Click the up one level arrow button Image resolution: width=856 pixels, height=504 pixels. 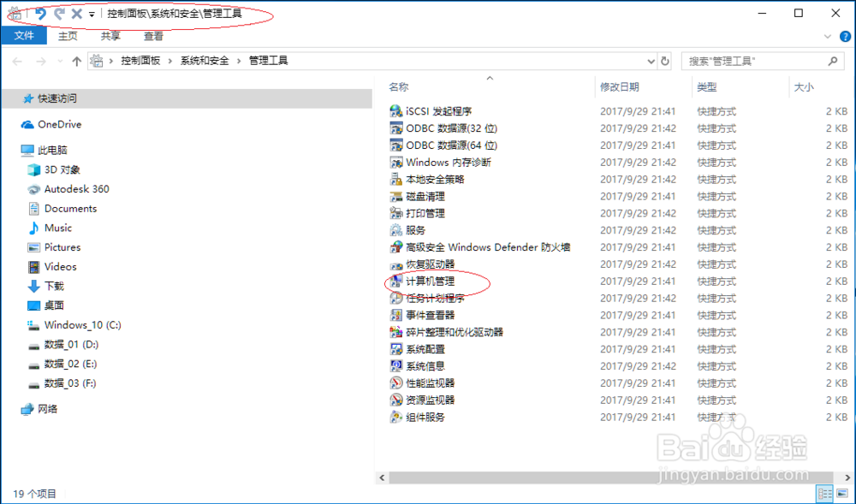[77, 61]
